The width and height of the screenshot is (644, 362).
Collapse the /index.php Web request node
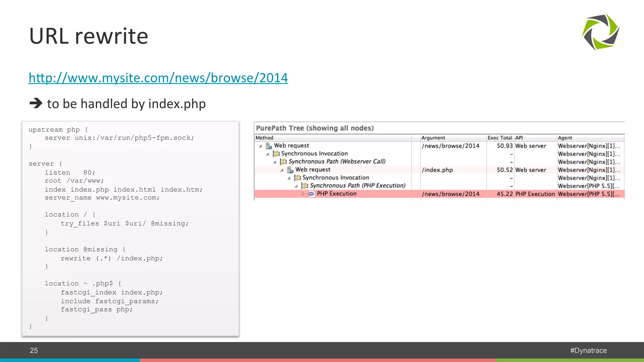click(x=282, y=170)
